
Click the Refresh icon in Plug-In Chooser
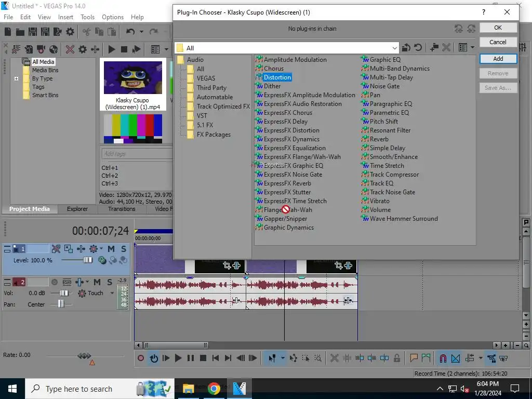(x=418, y=48)
